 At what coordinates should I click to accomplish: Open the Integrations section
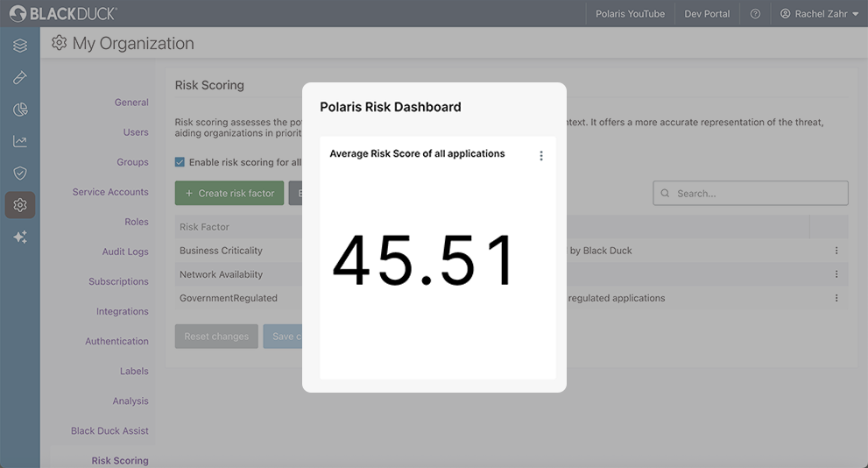pos(123,312)
